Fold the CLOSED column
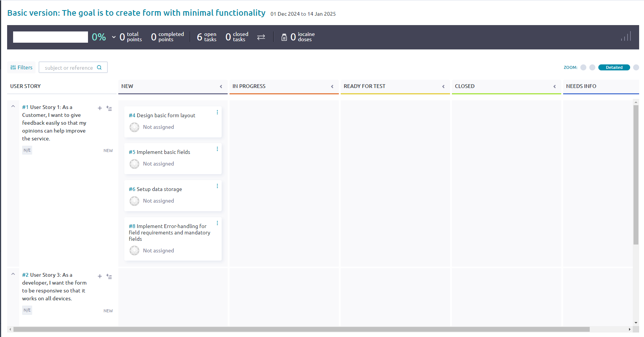The width and height of the screenshot is (644, 337). pos(554,86)
